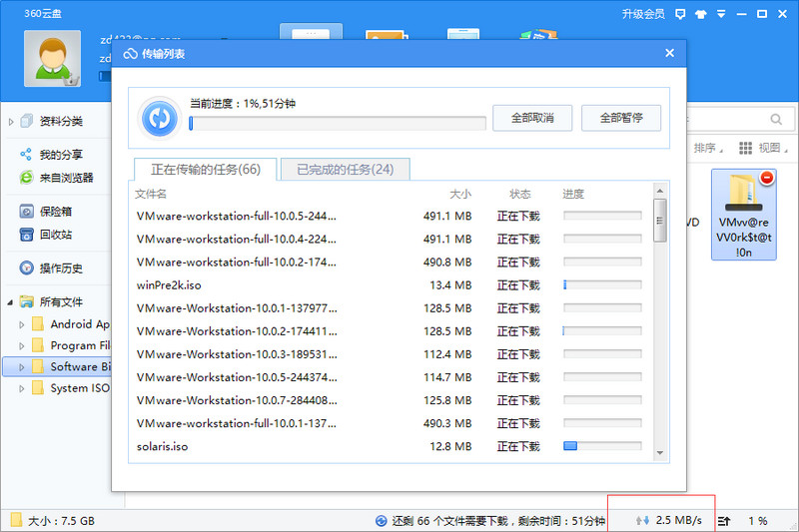Screen dimensions: 799x532
Task: Click the winPre2k.iso progress bar
Action: point(602,284)
